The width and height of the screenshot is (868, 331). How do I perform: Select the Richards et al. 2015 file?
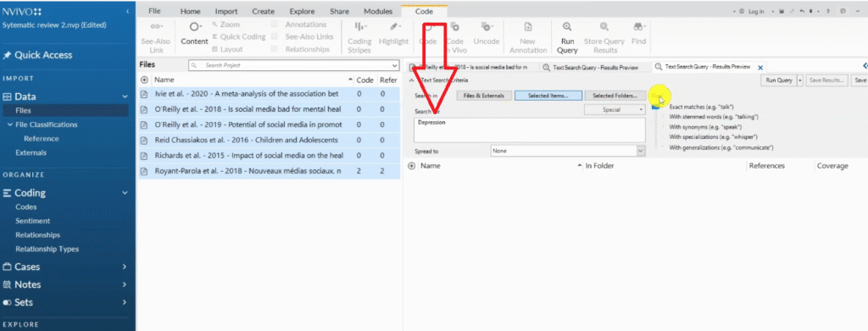coord(269,156)
